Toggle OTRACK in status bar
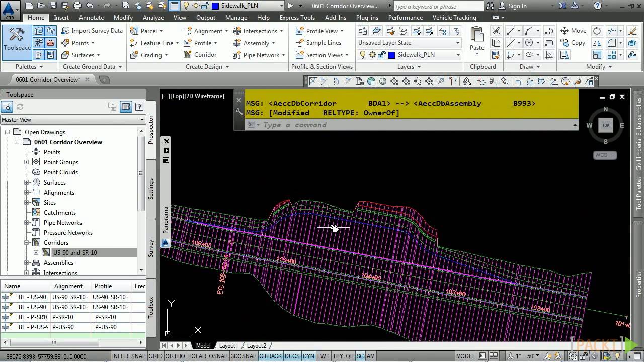 (271, 356)
